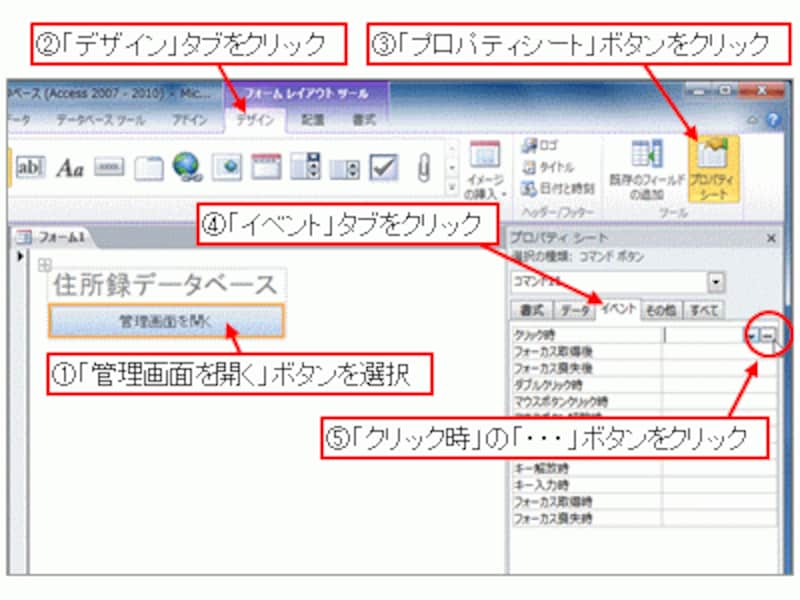This screenshot has height=600, width=800.
Task: Click the プロパティシート ribbon button
Action: pyautogui.click(x=713, y=169)
